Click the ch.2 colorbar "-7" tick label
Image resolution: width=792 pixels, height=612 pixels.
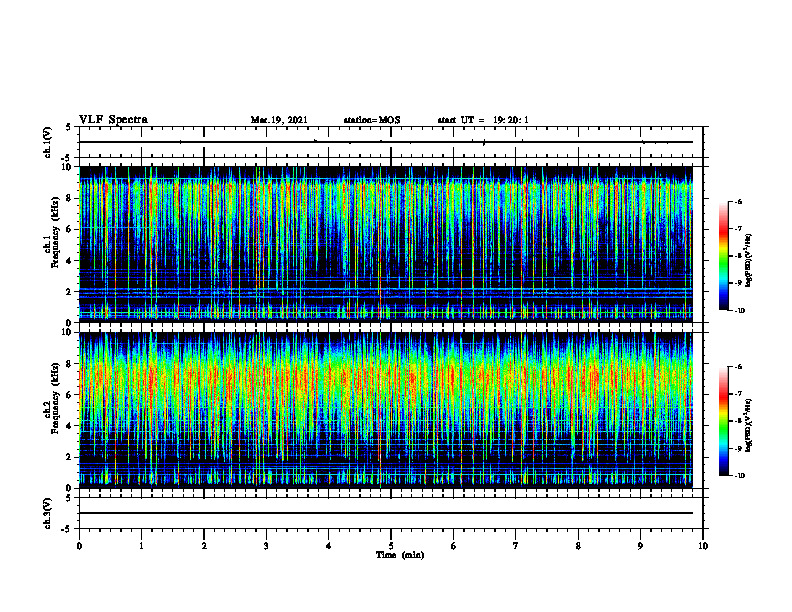[x=738, y=394]
